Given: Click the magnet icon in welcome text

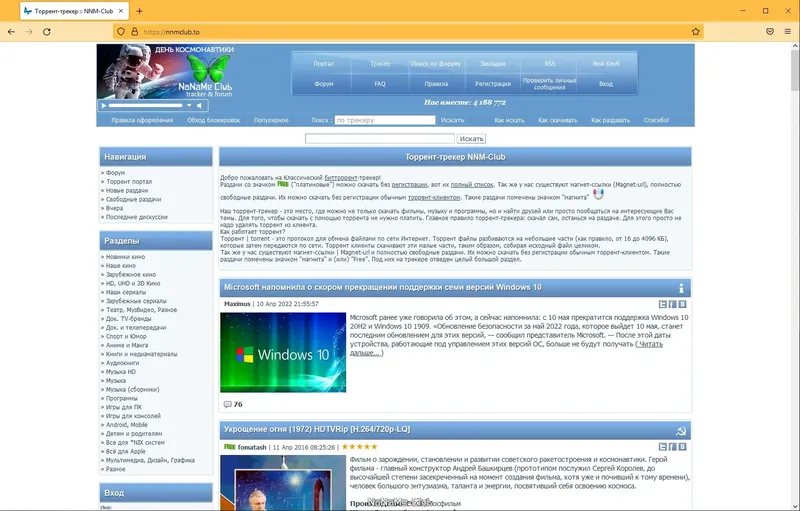Looking at the screenshot, I should click(598, 194).
